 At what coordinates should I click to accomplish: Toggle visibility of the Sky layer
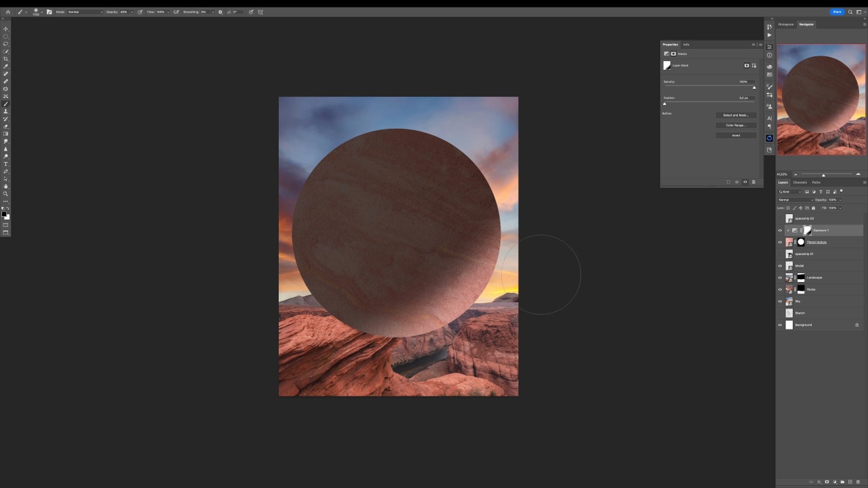click(780, 301)
